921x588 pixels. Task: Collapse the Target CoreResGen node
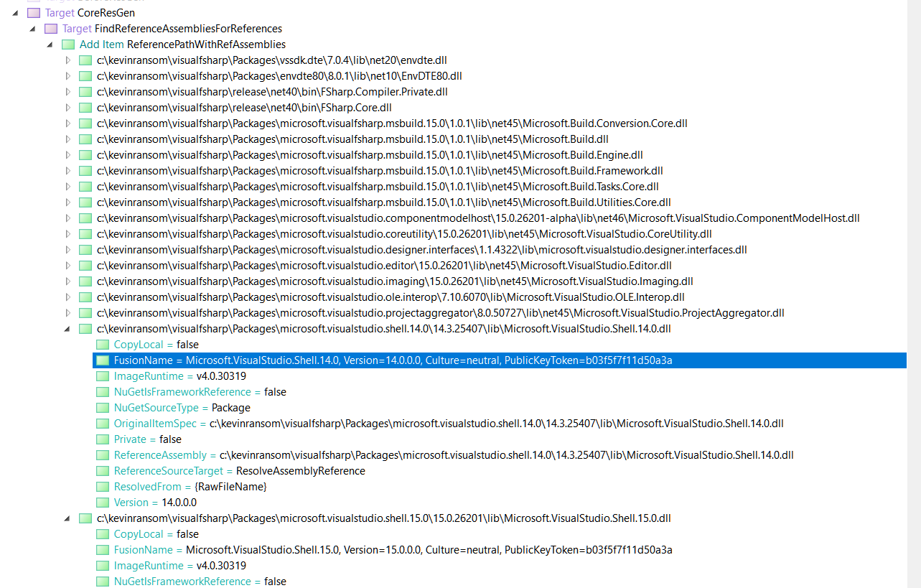pyautogui.click(x=15, y=13)
